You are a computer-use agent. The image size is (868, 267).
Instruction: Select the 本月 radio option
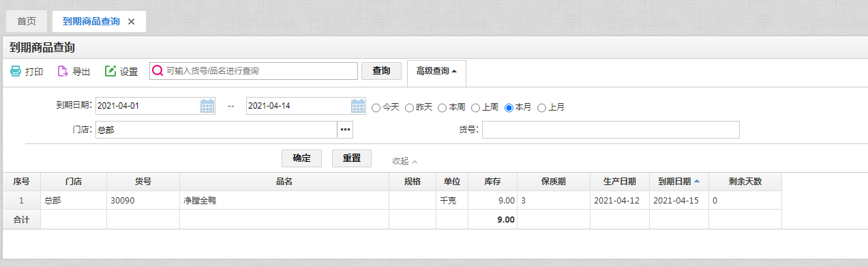point(509,107)
